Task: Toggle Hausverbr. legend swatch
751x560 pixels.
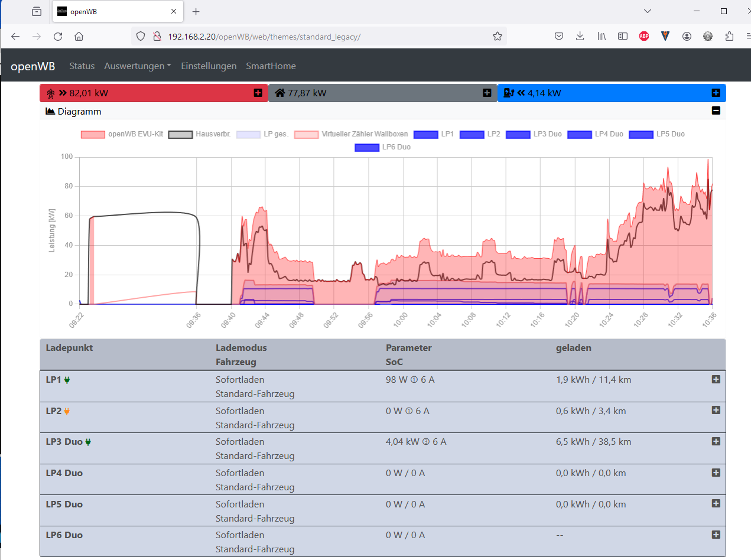Action: [x=180, y=135]
